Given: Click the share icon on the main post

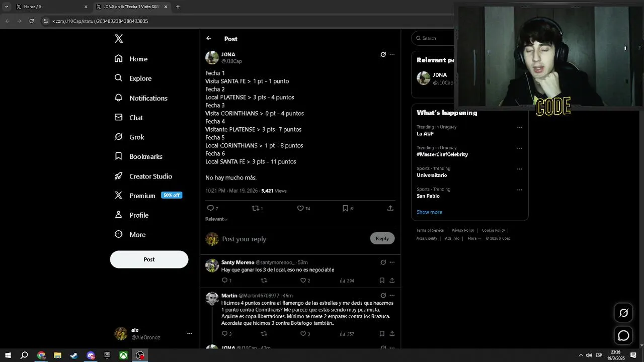Looking at the screenshot, I should pos(390,208).
